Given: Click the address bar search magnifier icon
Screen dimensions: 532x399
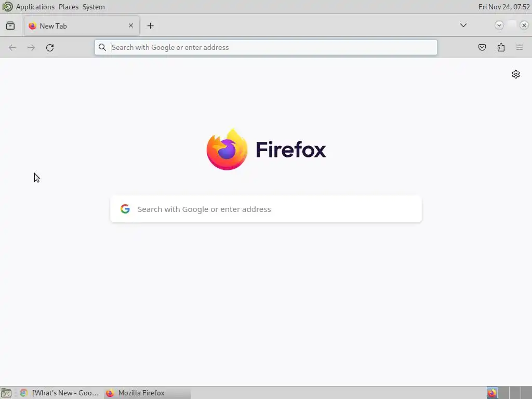Looking at the screenshot, I should (x=102, y=47).
